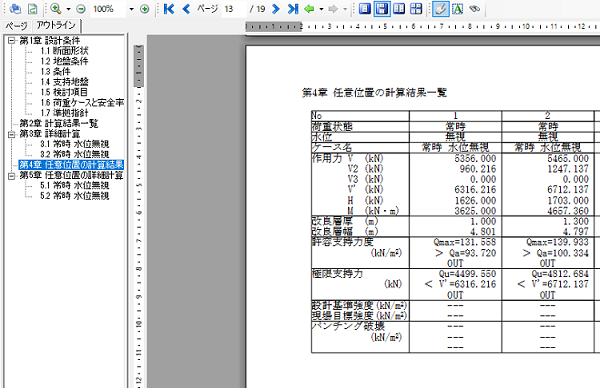Click the binoculars search icon
This screenshot has width=600, height=388.
475,9
